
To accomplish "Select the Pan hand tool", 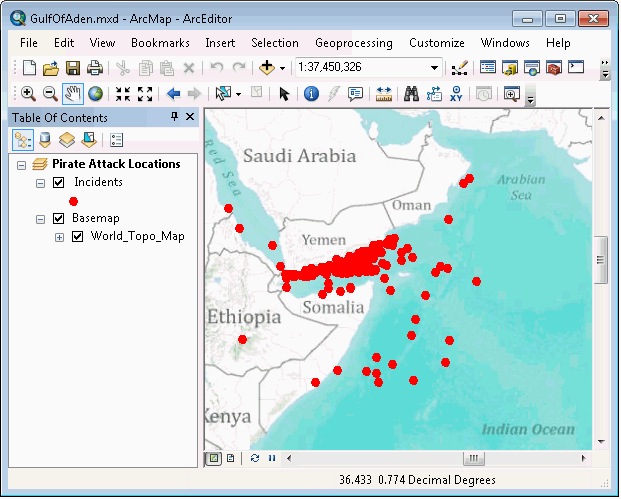I will tap(72, 94).
